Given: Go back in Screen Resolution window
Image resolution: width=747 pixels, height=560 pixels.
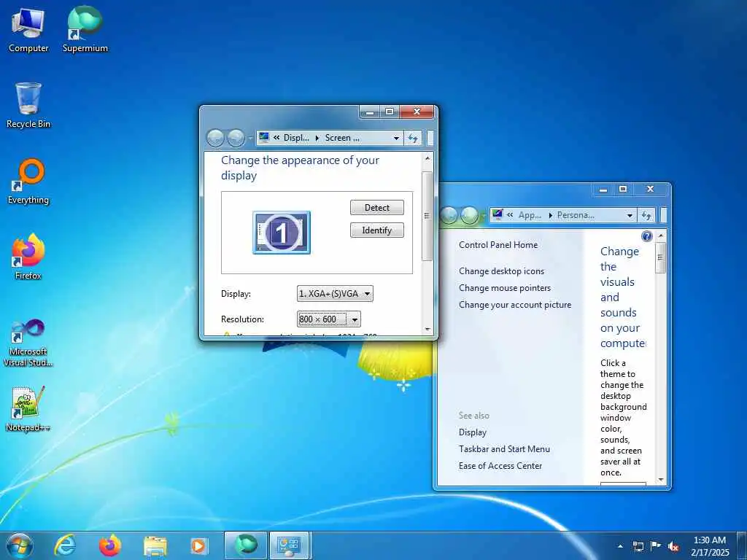Looking at the screenshot, I should (x=215, y=138).
